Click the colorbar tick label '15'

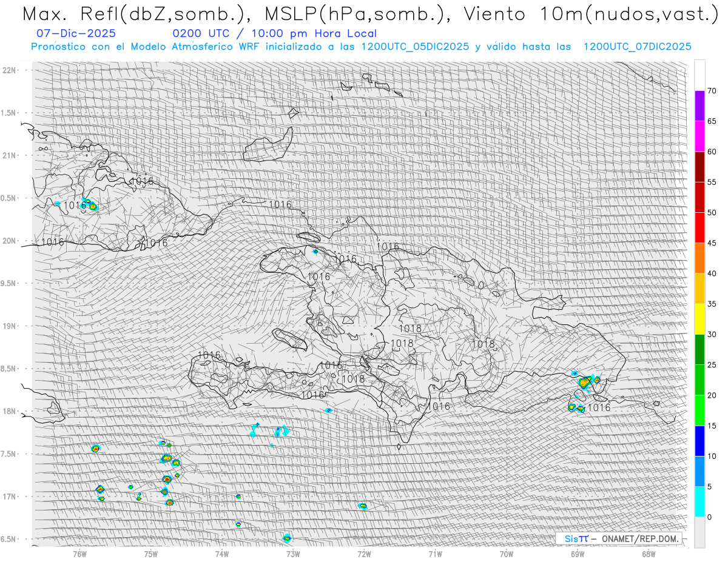(712, 426)
